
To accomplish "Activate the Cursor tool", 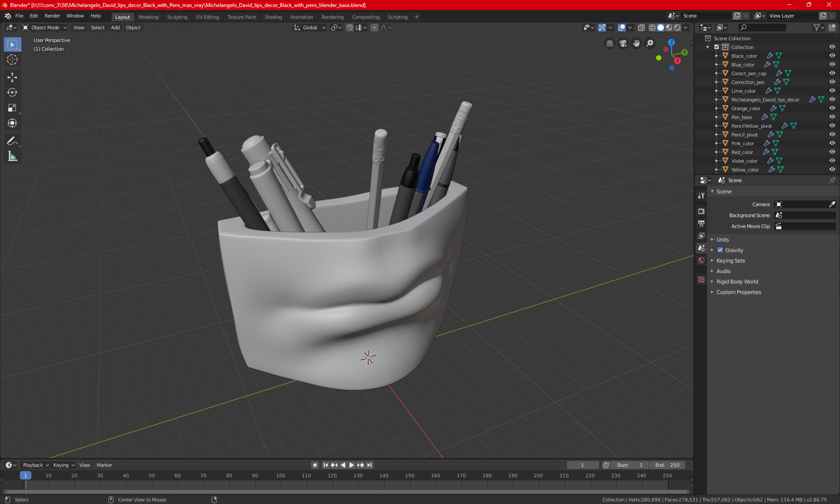I will tap(12, 60).
